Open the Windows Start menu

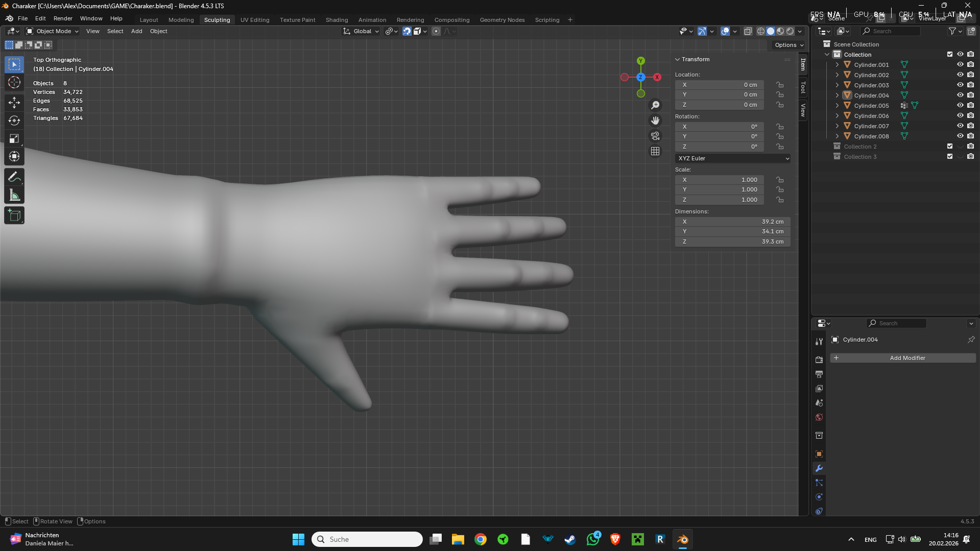(298, 539)
